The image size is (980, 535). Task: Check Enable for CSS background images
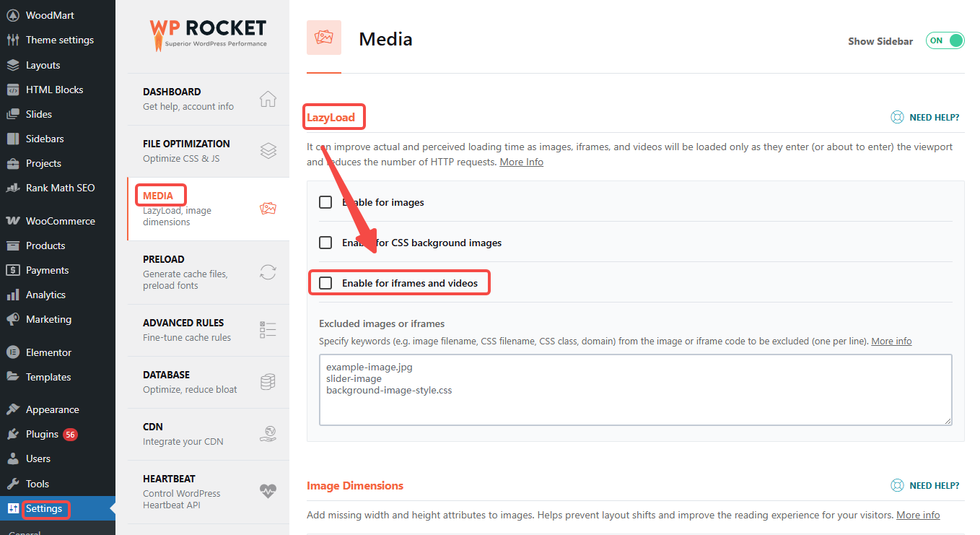point(325,243)
